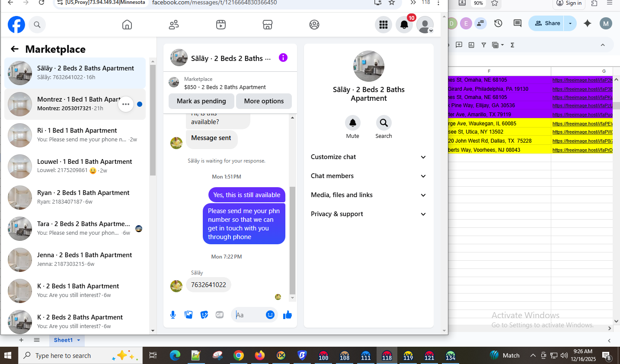The height and width of the screenshot is (364, 620).
Task: Open three-dot options on Montrez conversation
Action: 126,104
